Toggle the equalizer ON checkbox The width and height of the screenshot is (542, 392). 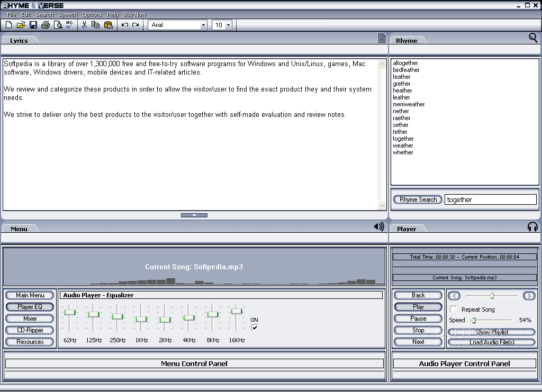[x=255, y=327]
